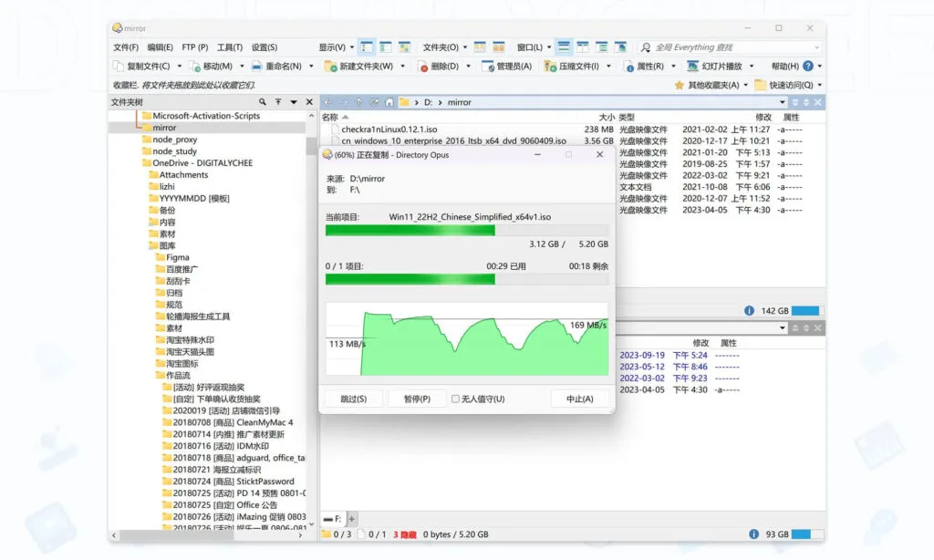Click the folder tree go-to-top icon
Viewport: 934px width, 560px height.
pyautogui.click(x=278, y=102)
